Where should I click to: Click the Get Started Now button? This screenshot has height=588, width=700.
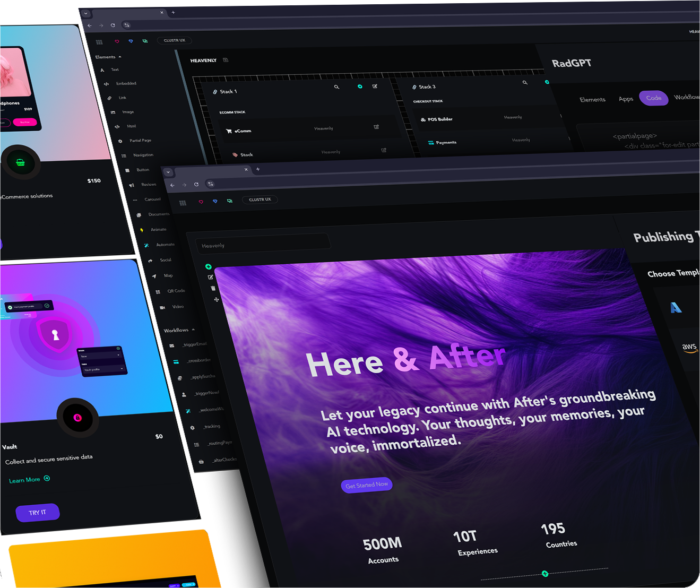click(x=367, y=485)
